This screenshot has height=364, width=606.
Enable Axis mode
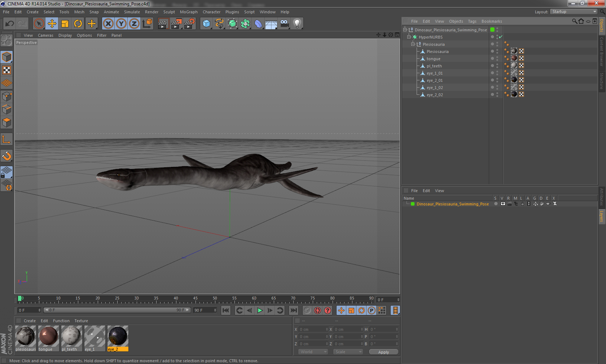pyautogui.click(x=6, y=139)
